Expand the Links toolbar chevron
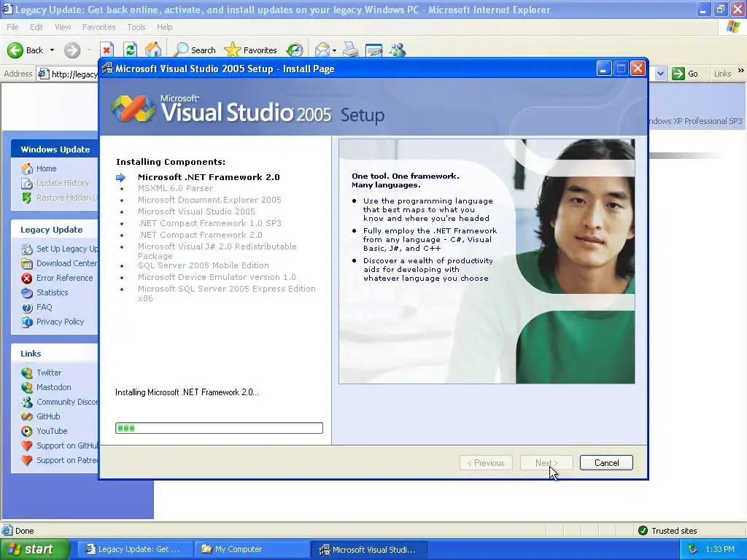The width and height of the screenshot is (747, 560). pos(741,71)
